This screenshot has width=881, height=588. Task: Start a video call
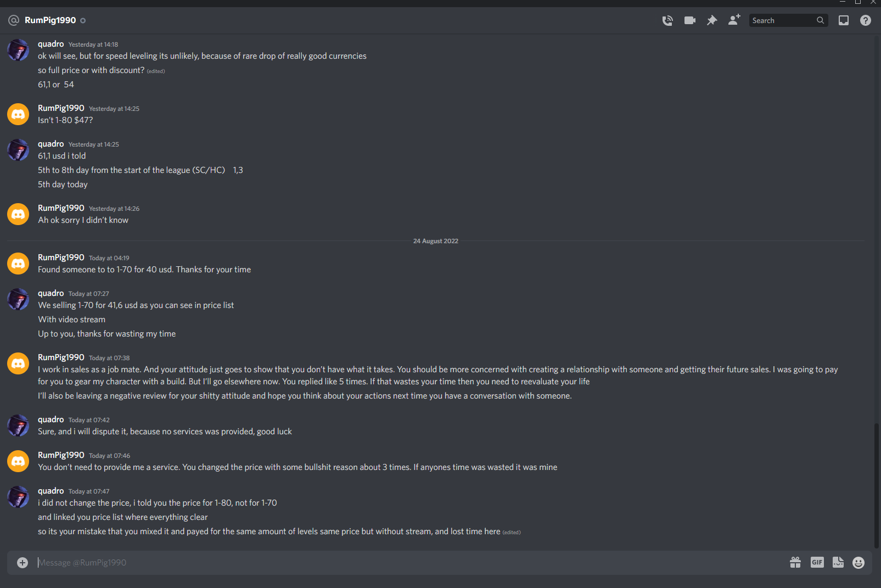coord(690,20)
